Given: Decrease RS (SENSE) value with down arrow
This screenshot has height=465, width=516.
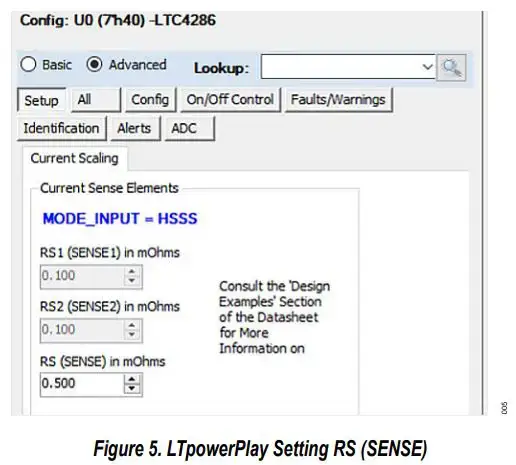Looking at the screenshot, I should [x=132, y=389].
